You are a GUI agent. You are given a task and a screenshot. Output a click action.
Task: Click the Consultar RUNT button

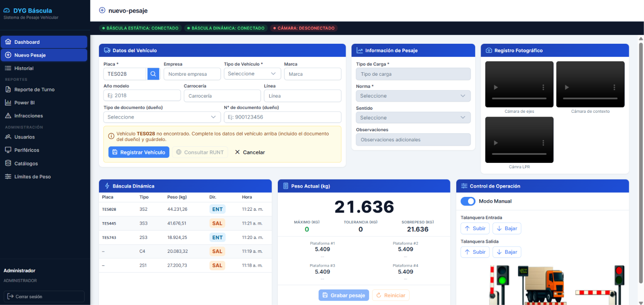click(200, 152)
